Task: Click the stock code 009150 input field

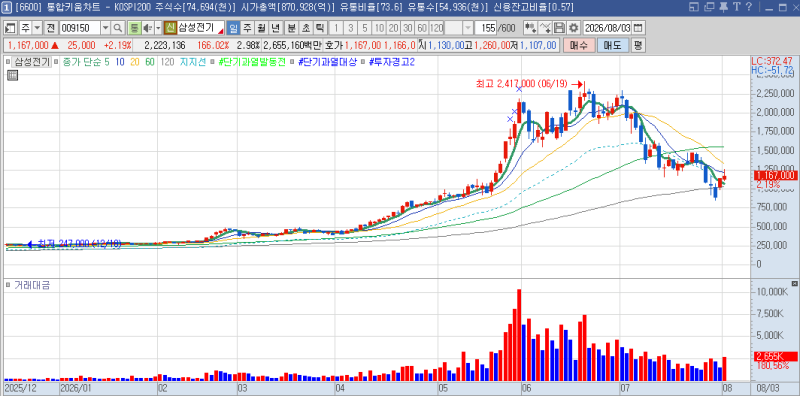Action: click(80, 28)
